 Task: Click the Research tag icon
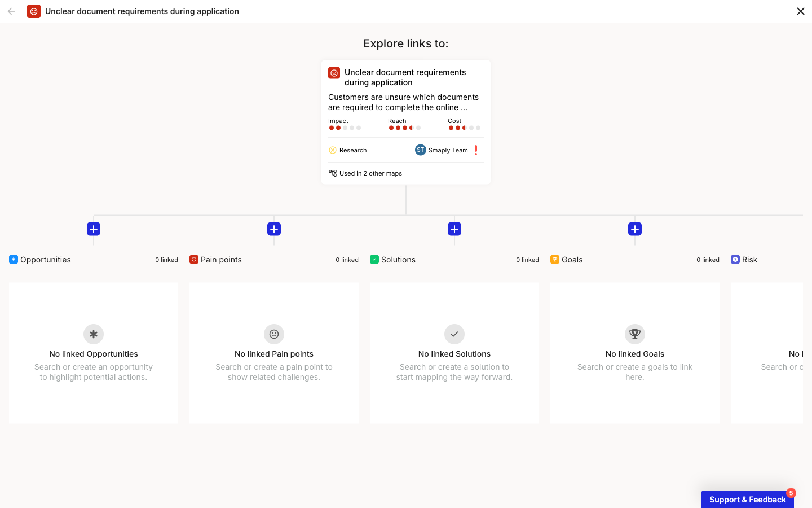(x=333, y=150)
